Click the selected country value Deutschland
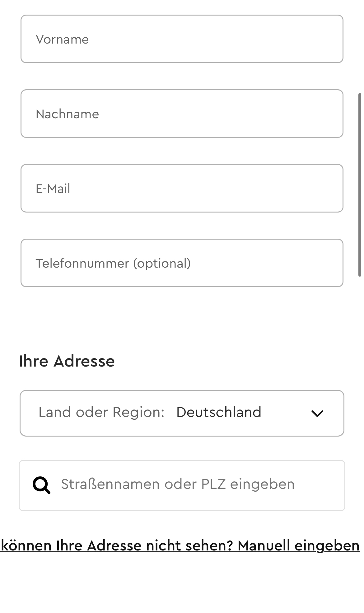The image size is (364, 613). (218, 412)
